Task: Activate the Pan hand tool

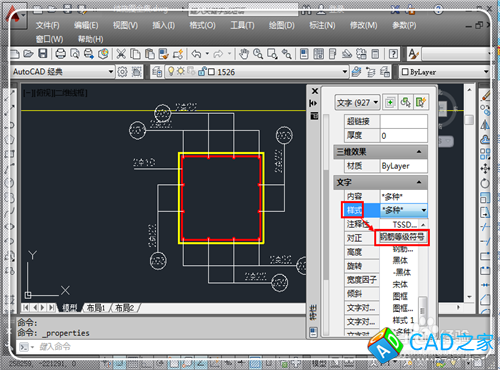Action: click(244, 54)
